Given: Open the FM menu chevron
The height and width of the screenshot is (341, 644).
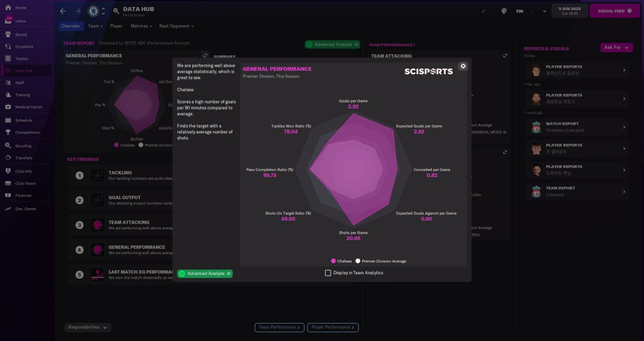Looking at the screenshot, I should click(544, 11).
